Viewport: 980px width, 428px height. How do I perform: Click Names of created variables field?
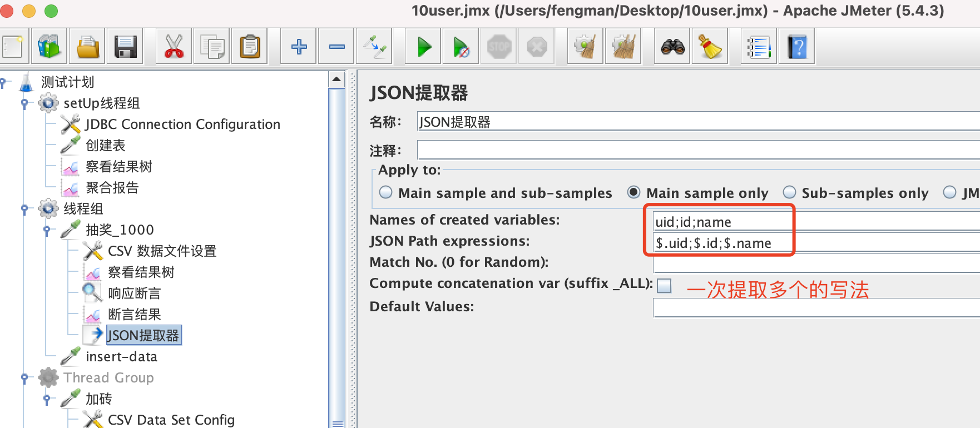click(x=816, y=222)
